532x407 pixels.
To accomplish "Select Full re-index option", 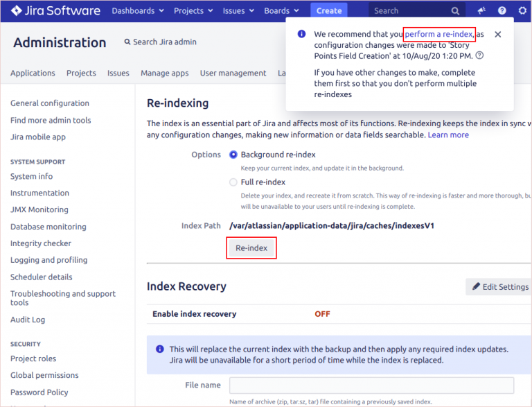I will pyautogui.click(x=233, y=182).
